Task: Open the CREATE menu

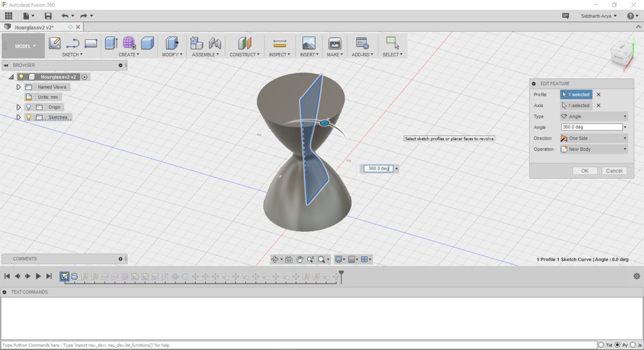Action: click(129, 54)
